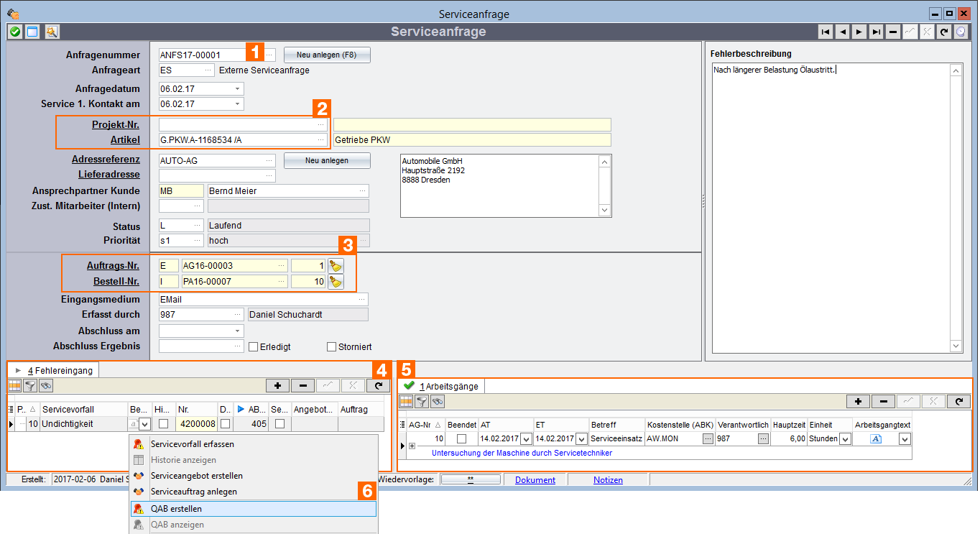Image resolution: width=980 pixels, height=534 pixels.
Task: Click the broom icon beside Bestell-Nr.
Action: (x=336, y=281)
